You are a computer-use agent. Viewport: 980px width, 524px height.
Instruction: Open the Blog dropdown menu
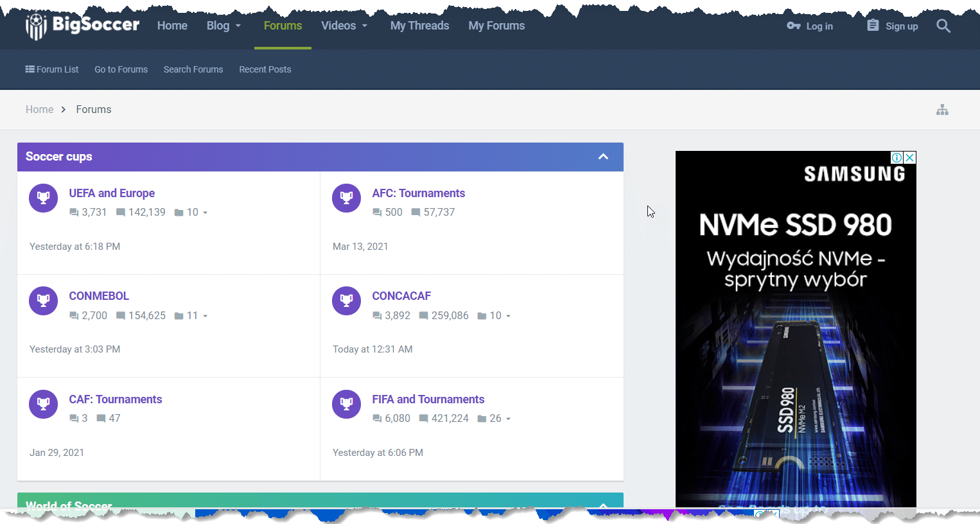223,26
